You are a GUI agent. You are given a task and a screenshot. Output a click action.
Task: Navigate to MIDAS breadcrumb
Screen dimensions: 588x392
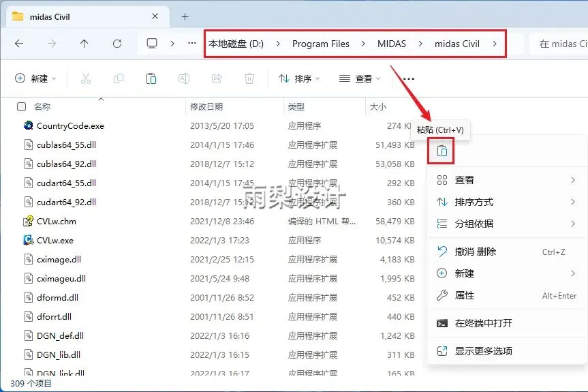392,44
